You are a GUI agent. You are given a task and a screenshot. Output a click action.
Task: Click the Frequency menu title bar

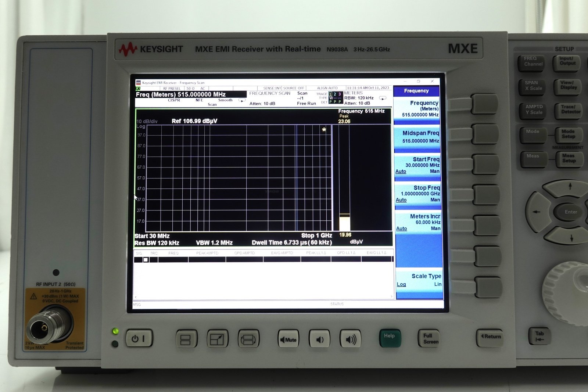coord(416,91)
